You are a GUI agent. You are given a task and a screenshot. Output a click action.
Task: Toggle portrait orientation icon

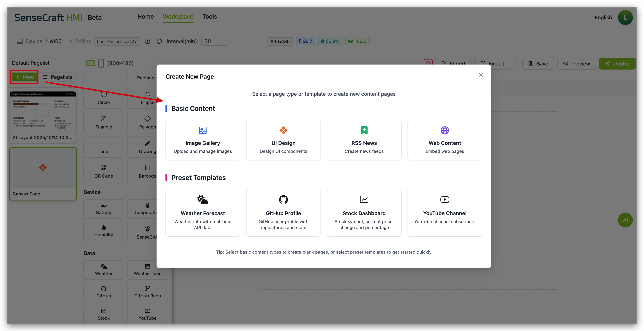(101, 63)
